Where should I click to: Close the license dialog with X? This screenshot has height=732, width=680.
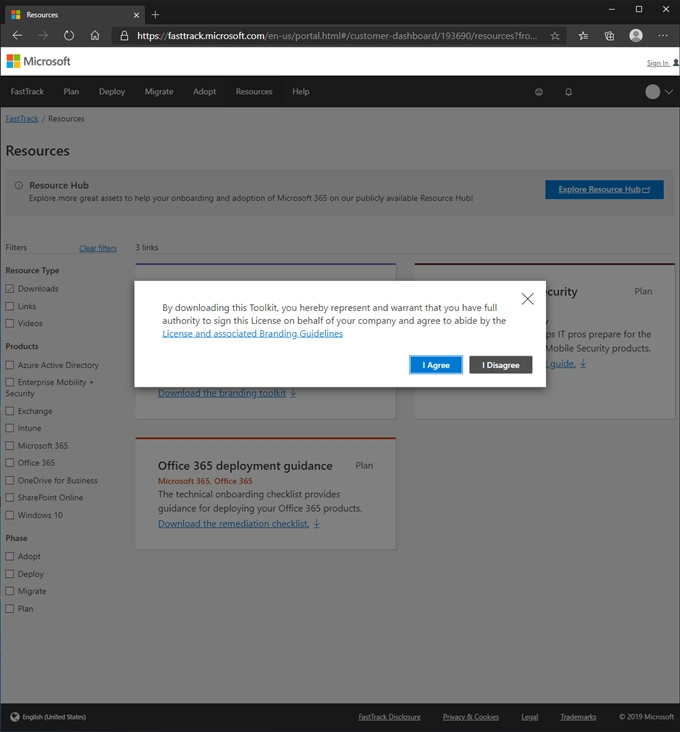(x=527, y=299)
